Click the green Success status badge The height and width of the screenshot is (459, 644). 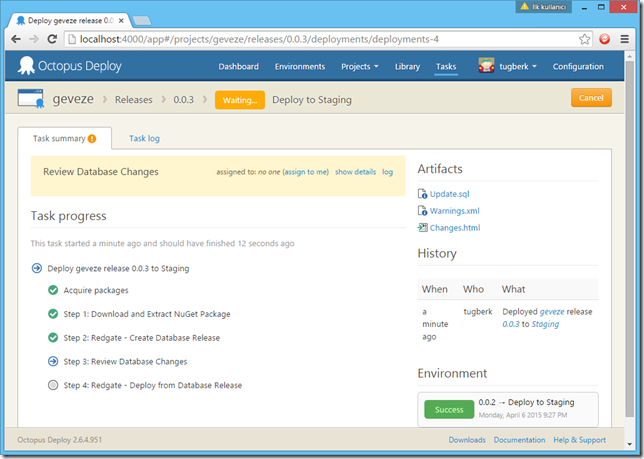[449, 410]
